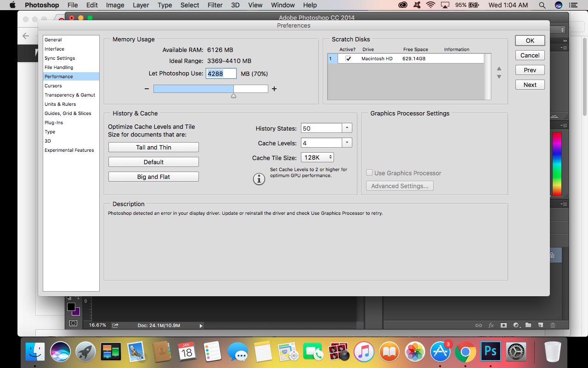Click the add layer mask icon
Screen dimensions: 588x368
(503, 325)
